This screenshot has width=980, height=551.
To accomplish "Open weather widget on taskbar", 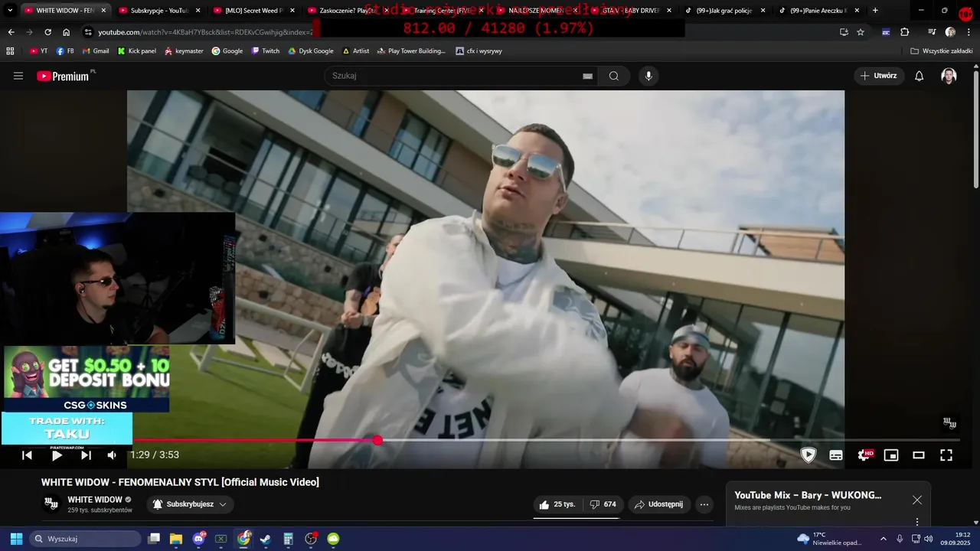I will [829, 539].
